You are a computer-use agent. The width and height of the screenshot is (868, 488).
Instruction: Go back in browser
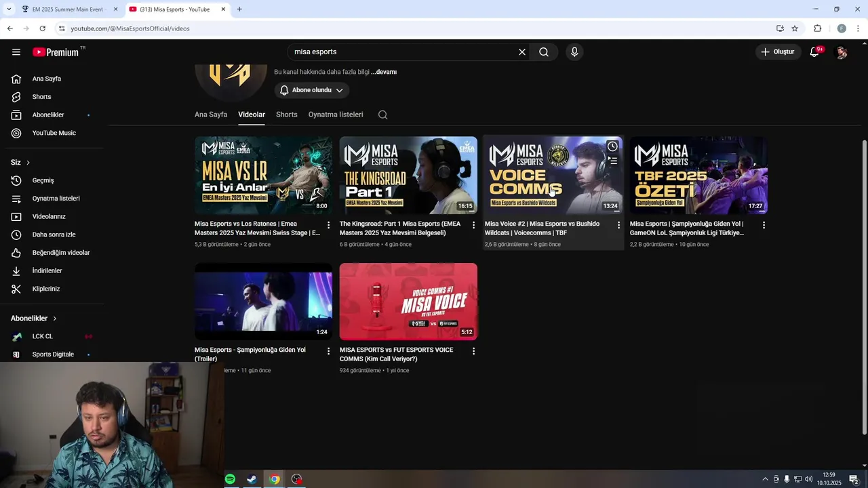(x=9, y=28)
